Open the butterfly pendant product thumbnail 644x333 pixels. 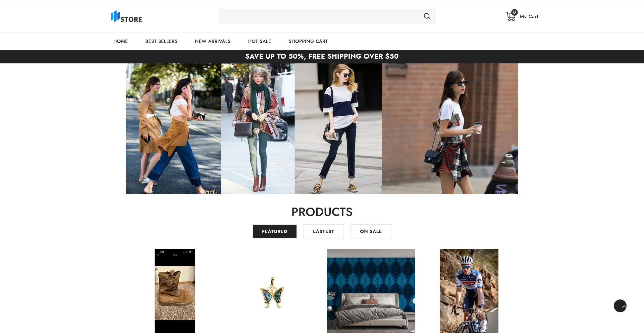(272, 292)
